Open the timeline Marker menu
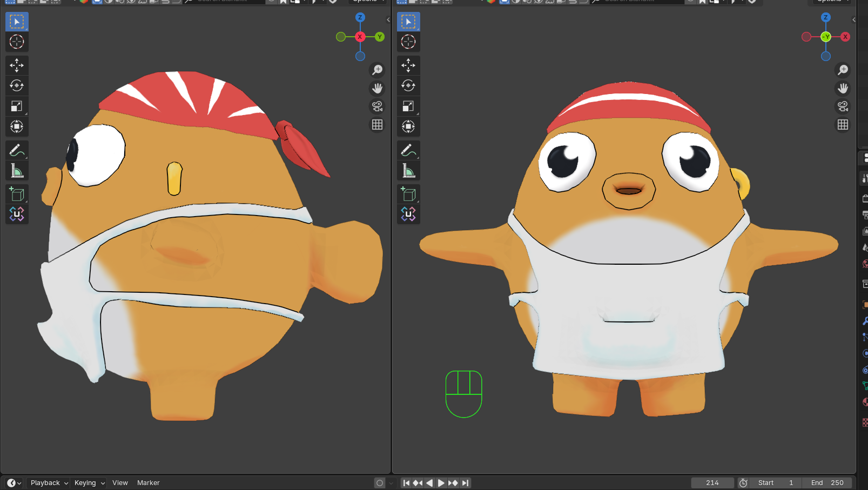The width and height of the screenshot is (868, 490). tap(149, 483)
